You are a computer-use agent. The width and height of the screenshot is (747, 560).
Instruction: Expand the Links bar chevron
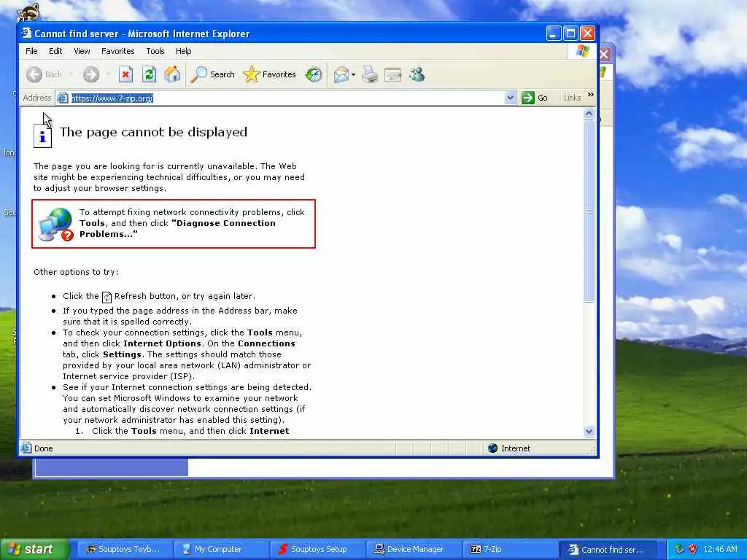(591, 95)
